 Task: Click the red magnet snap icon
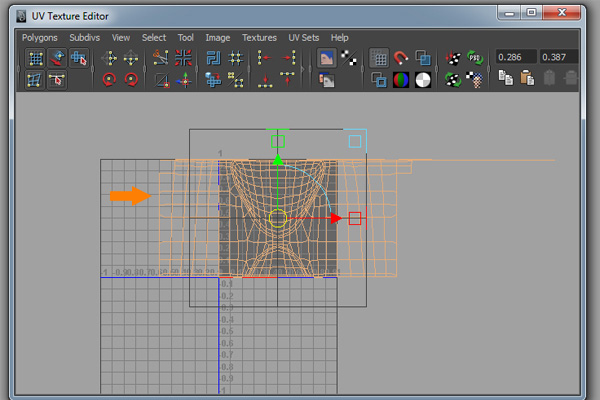coord(401,58)
